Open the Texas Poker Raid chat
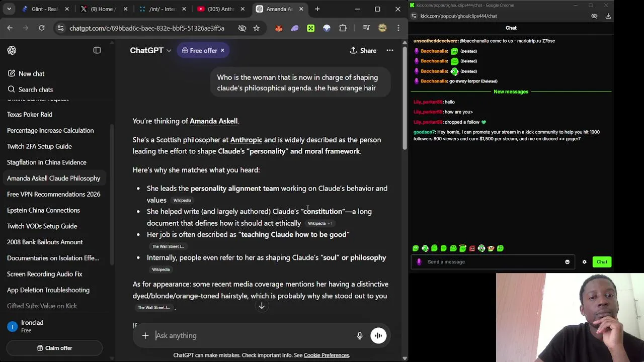This screenshot has height=362, width=644. (x=30, y=114)
